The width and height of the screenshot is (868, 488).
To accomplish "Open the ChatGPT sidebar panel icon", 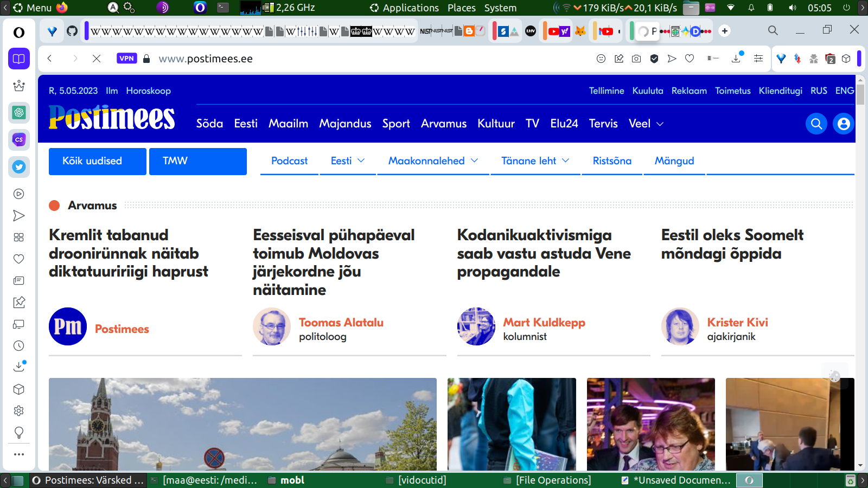I will click(19, 113).
